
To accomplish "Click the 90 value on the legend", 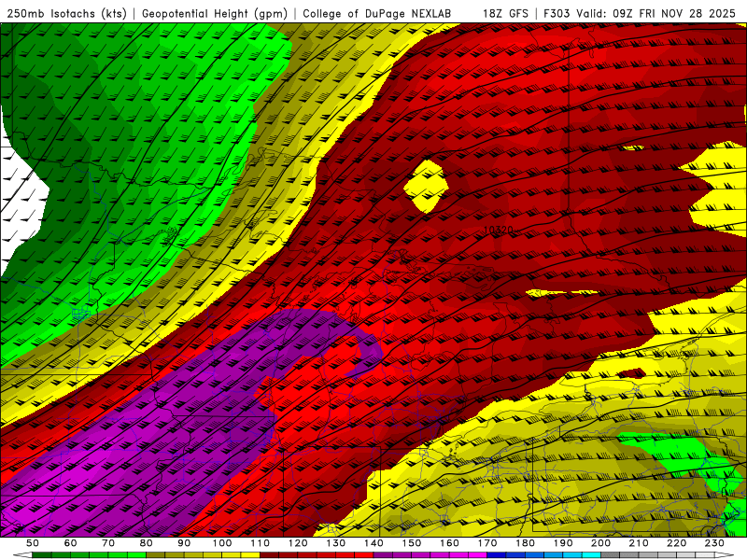I will [x=184, y=543].
